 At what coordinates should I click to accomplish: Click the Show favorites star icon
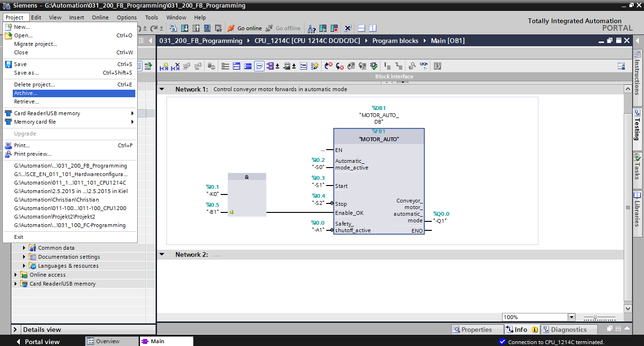[314, 66]
